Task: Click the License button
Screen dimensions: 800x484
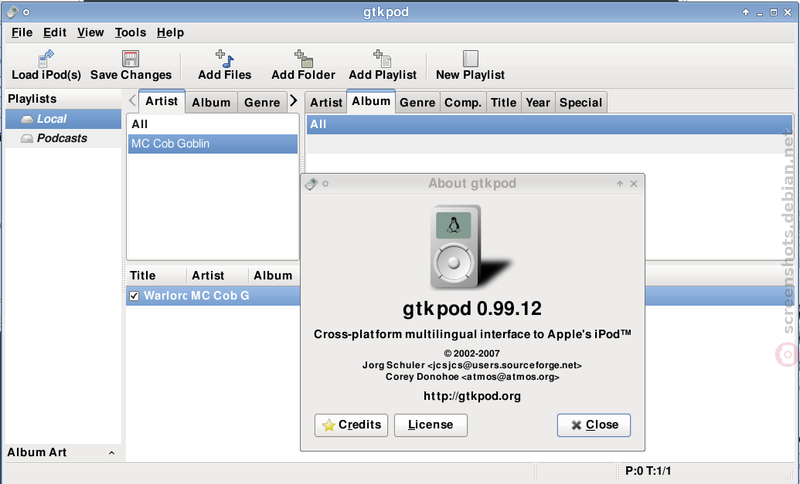Action: pos(431,425)
